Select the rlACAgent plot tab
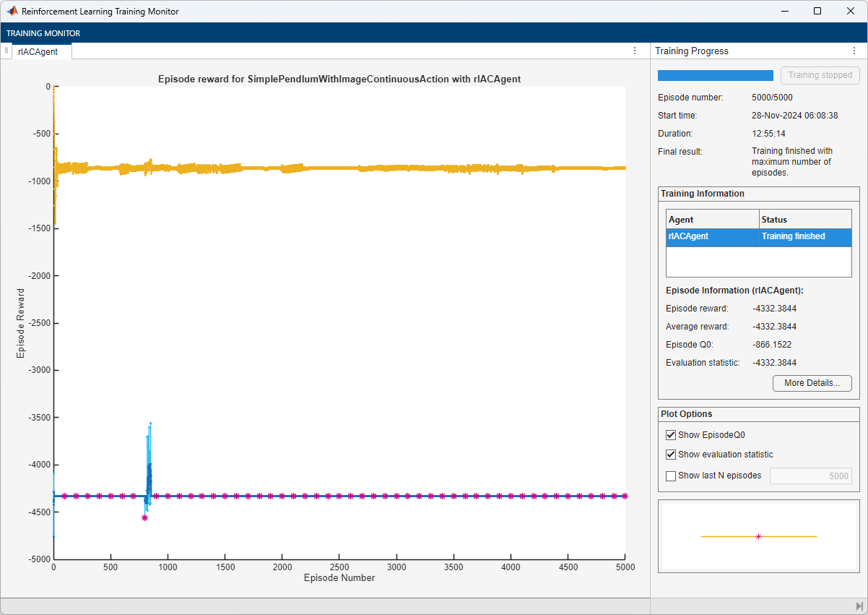Image resolution: width=868 pixels, height=615 pixels. coord(38,51)
